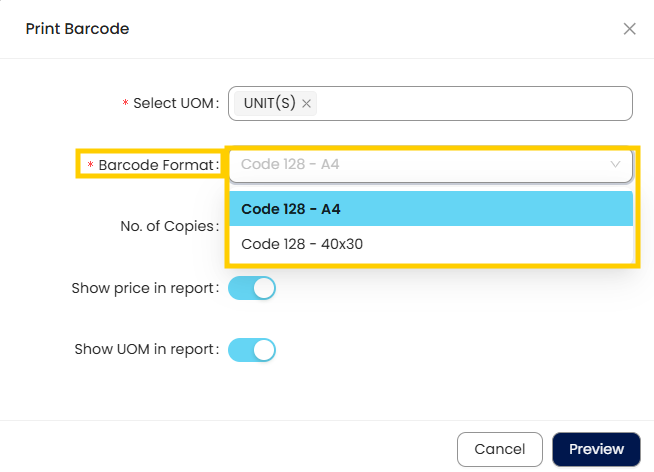This screenshot has height=472, width=654.
Task: Click the Select UOM label
Action: pyautogui.click(x=176, y=103)
